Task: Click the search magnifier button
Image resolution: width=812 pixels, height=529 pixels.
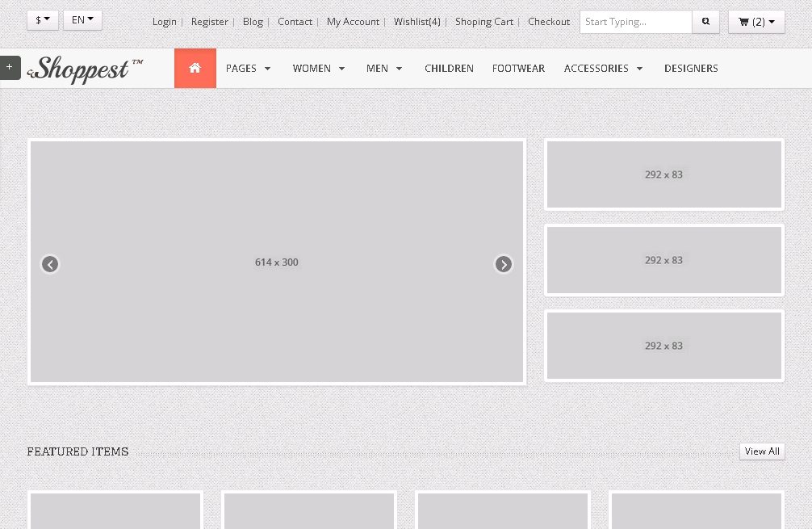Action: click(705, 22)
